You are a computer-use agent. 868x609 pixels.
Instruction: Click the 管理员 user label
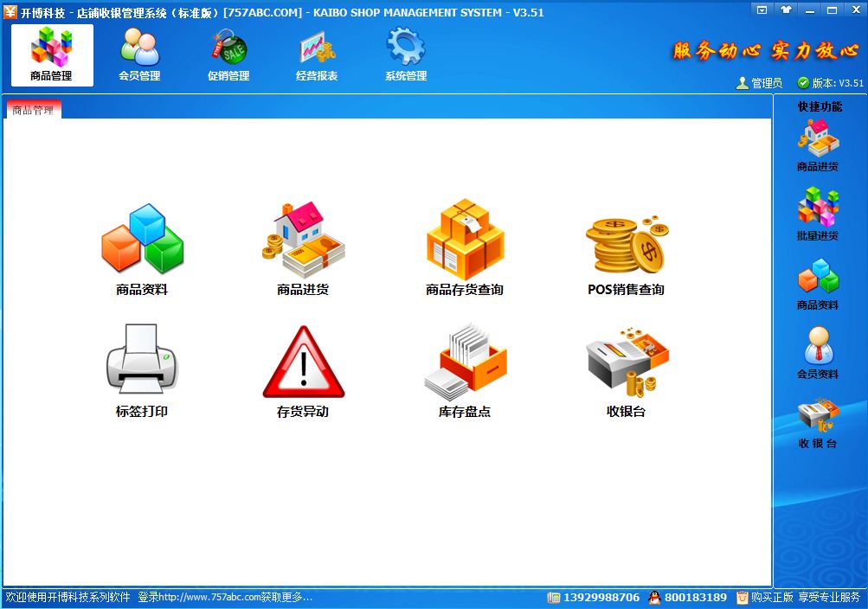(x=759, y=83)
